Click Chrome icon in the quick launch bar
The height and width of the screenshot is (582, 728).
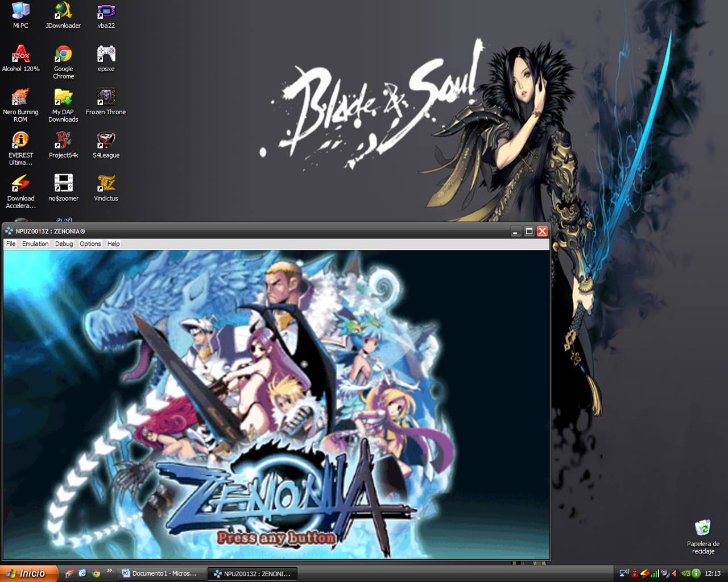click(96, 573)
